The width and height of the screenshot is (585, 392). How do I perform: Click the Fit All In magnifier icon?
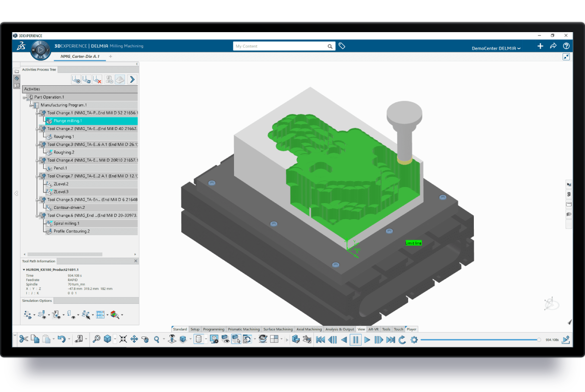click(96, 339)
